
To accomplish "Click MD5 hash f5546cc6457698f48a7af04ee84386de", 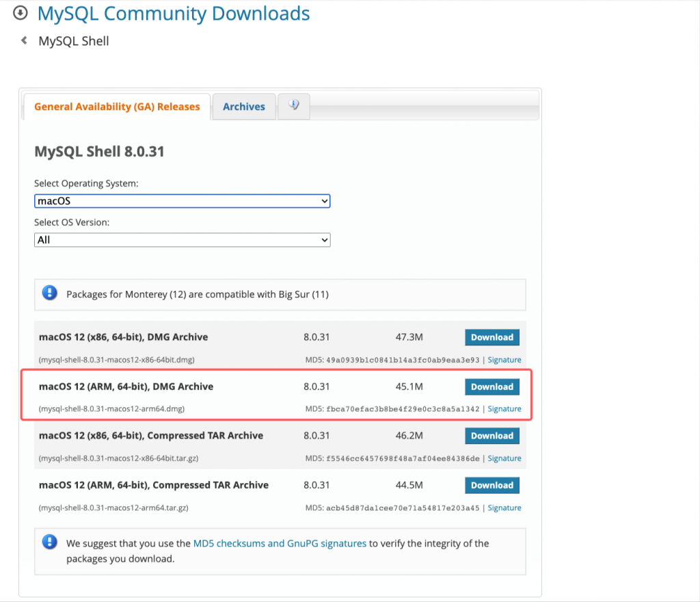I will (403, 458).
